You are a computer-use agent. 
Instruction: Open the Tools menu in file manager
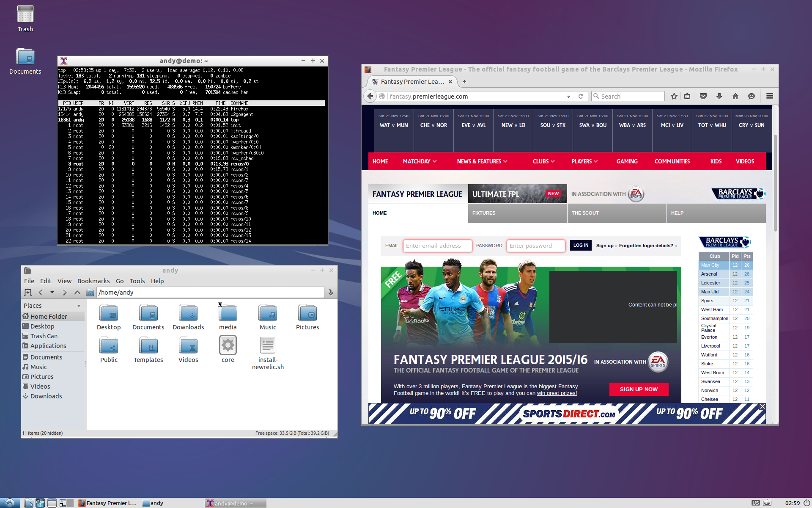pos(137,281)
